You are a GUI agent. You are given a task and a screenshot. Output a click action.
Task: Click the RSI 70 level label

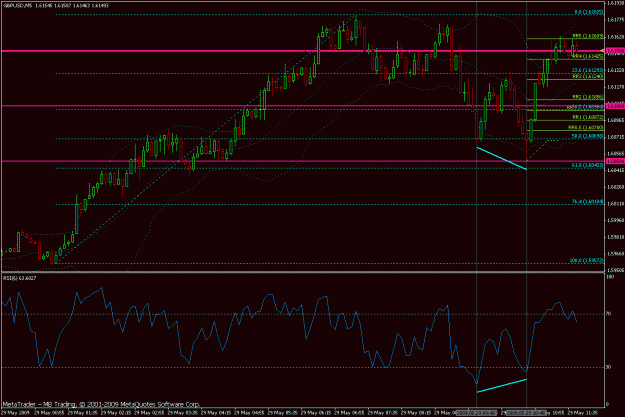coord(609,314)
